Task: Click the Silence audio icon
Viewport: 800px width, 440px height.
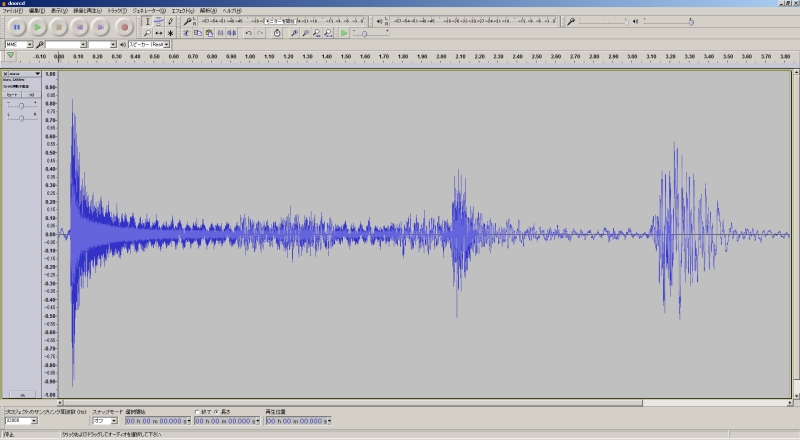Action: click(232, 33)
